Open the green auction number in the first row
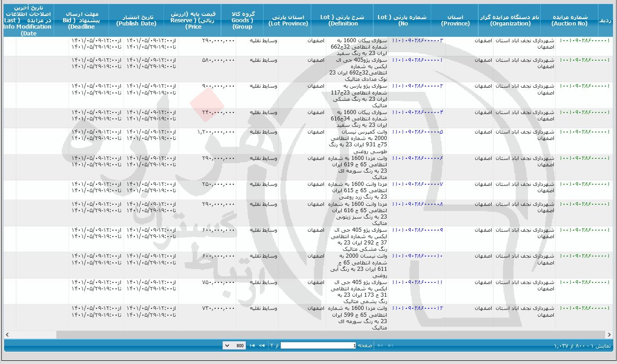 (585, 40)
